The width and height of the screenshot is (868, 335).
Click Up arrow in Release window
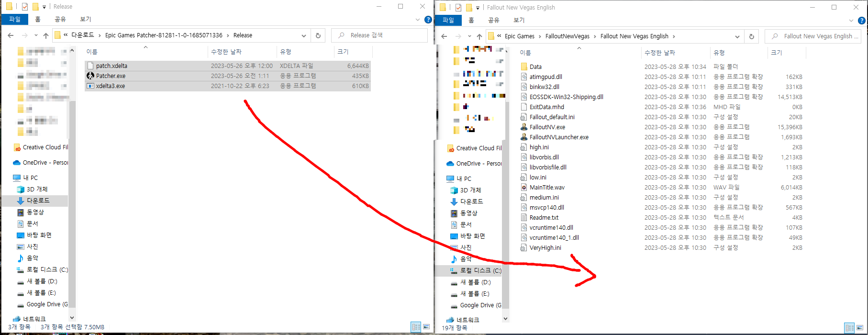46,35
